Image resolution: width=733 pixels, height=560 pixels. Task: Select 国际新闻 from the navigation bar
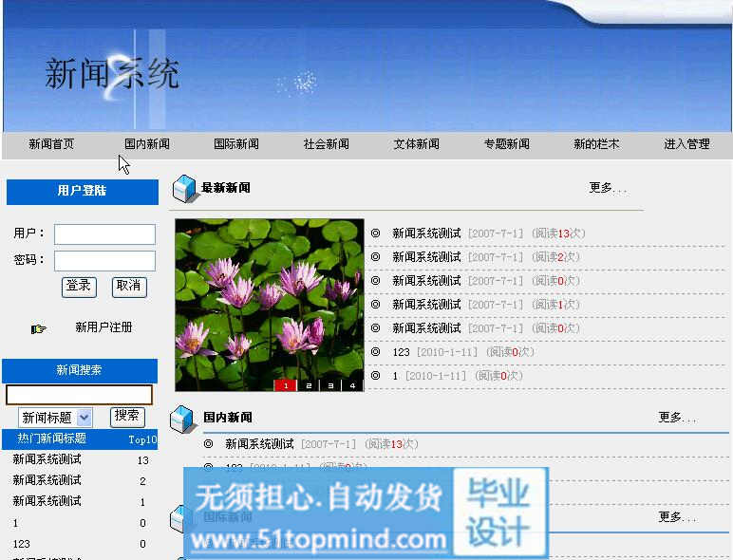pyautogui.click(x=236, y=144)
